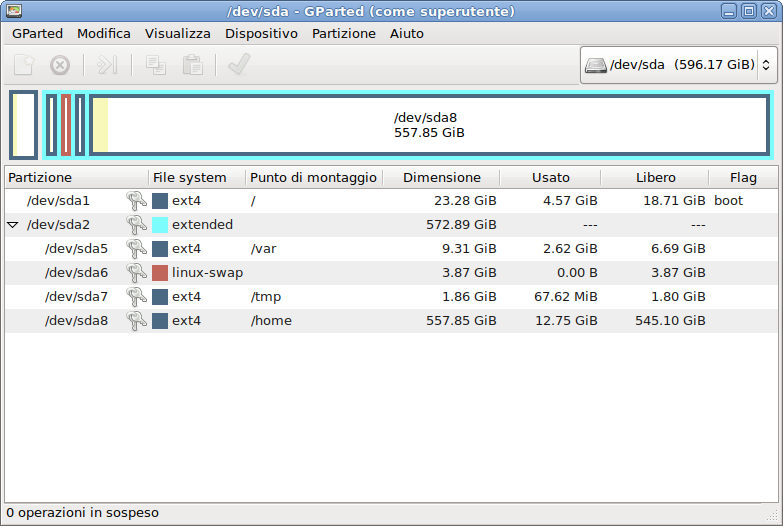This screenshot has width=783, height=526.
Task: Click the Resize/Move toolbar icon
Action: point(107,65)
